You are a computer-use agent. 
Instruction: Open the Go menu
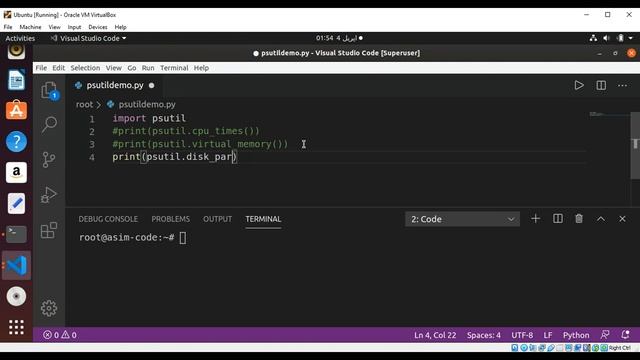pyautogui.click(x=131, y=68)
